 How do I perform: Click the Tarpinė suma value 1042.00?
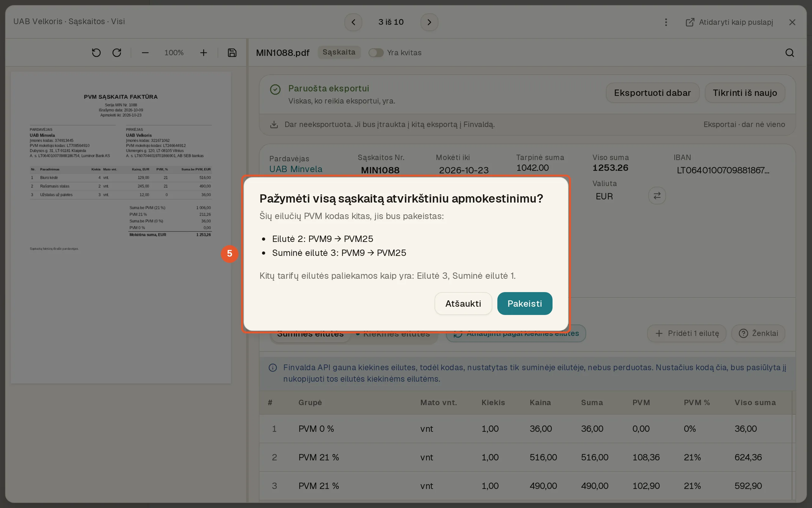533,168
